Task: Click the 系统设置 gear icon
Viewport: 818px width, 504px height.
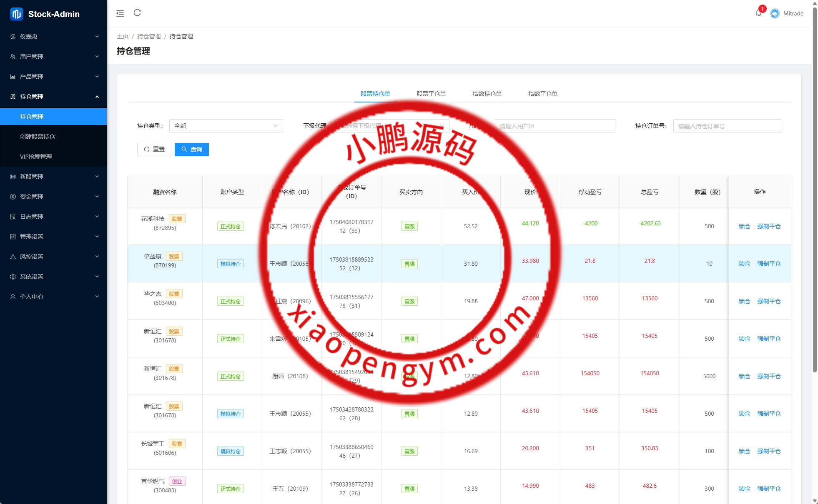Action: (13, 277)
